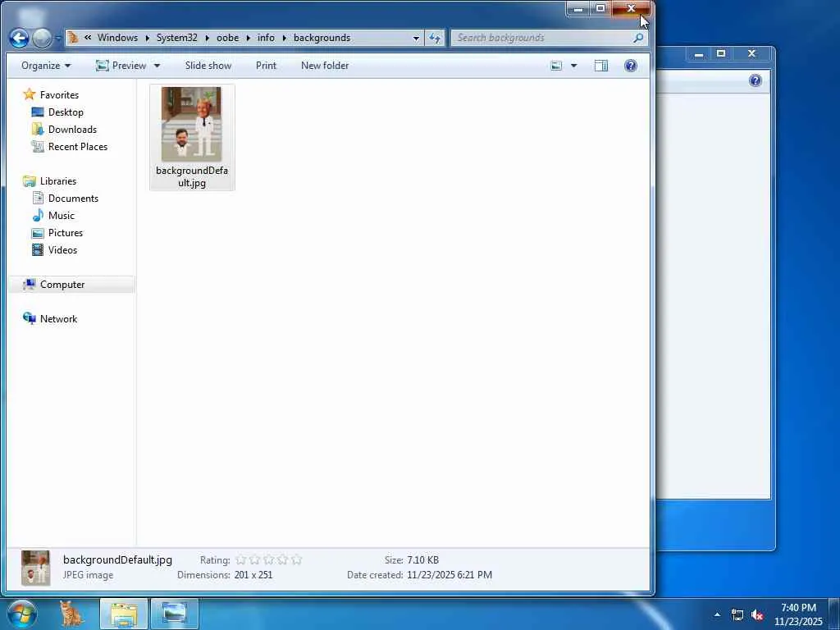Screen dimensions: 840x630
Task: Open the address bar history dropdown
Action: (x=416, y=38)
